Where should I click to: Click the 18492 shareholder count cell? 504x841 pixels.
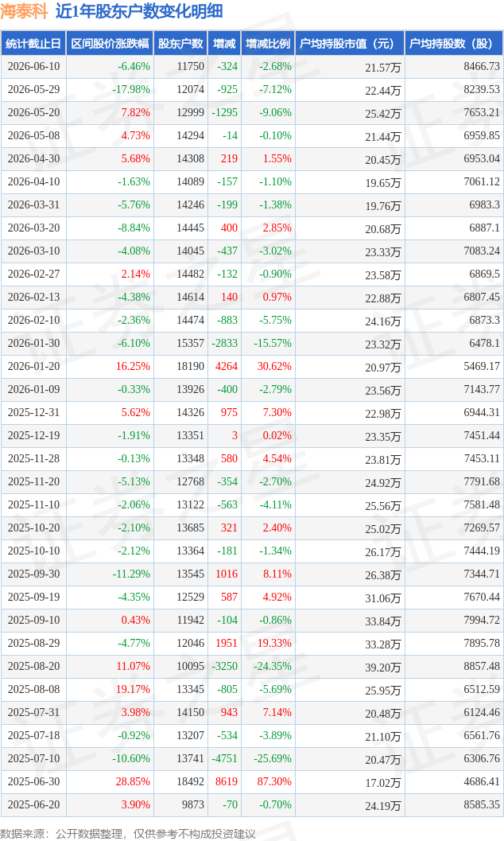click(x=190, y=781)
